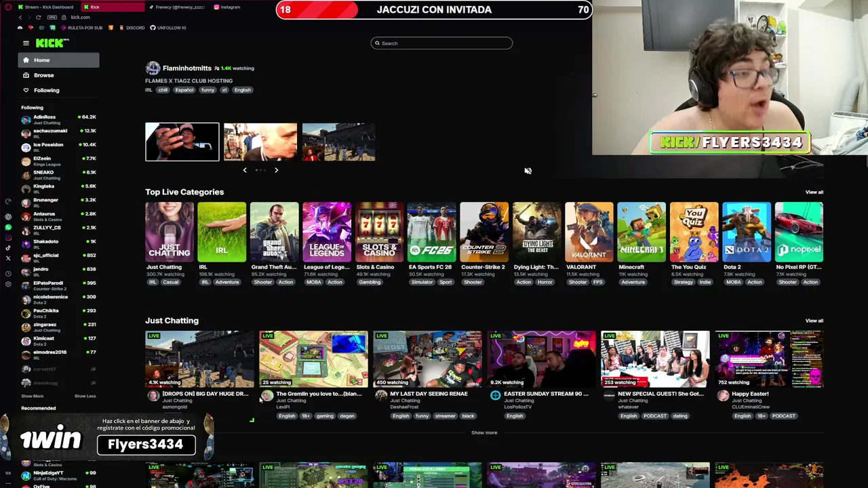Open Flaminhotmitts channel avatar
The width and height of the screenshot is (868, 488).
click(153, 68)
